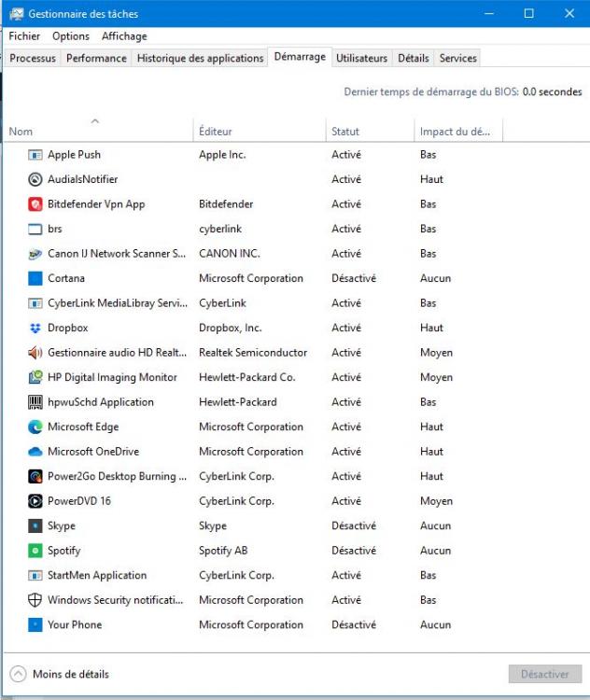Click the CyberLink MediaLibray Service icon
Viewport: 590px width, 700px height.
tap(35, 303)
